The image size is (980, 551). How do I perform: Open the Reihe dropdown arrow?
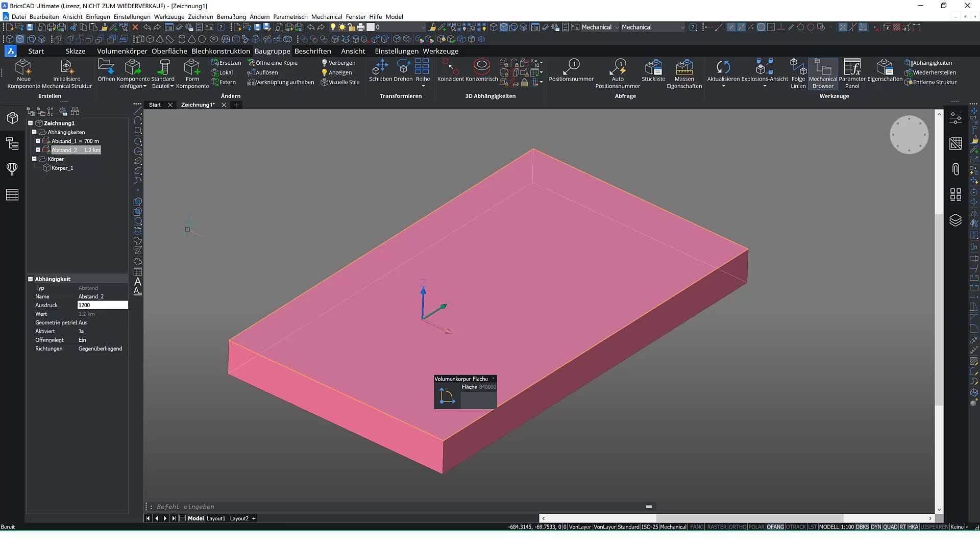[x=423, y=86]
